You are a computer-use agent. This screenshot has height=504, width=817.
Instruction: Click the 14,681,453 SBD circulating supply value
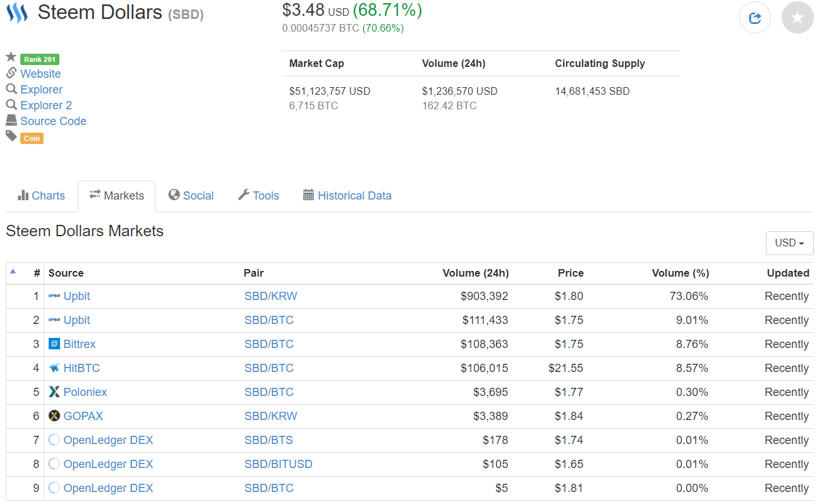[593, 91]
